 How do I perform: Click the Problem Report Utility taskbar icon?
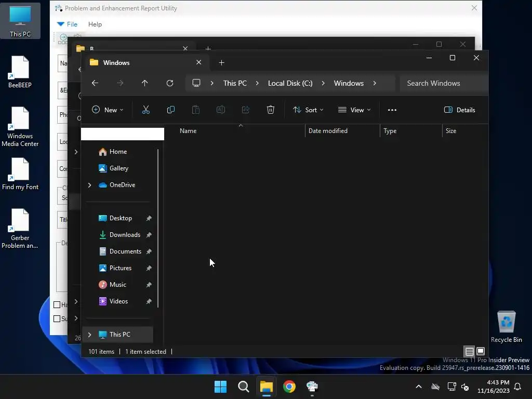(312, 387)
